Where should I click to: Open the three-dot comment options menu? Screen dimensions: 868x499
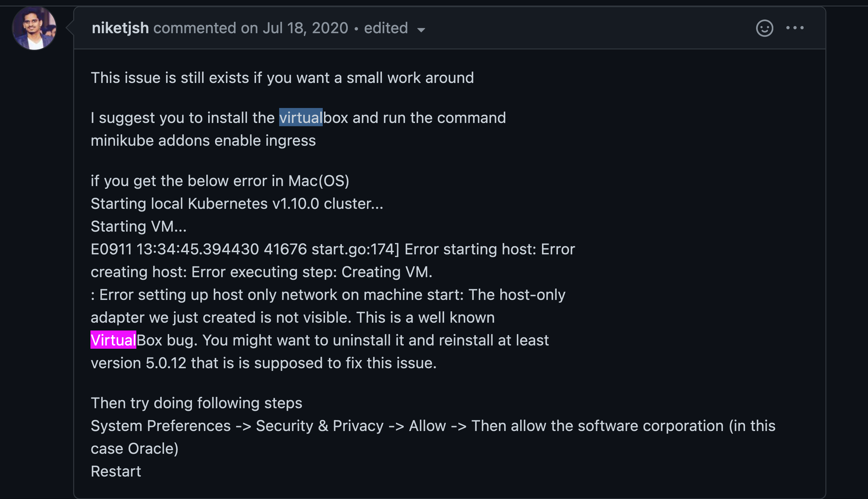pyautogui.click(x=795, y=28)
